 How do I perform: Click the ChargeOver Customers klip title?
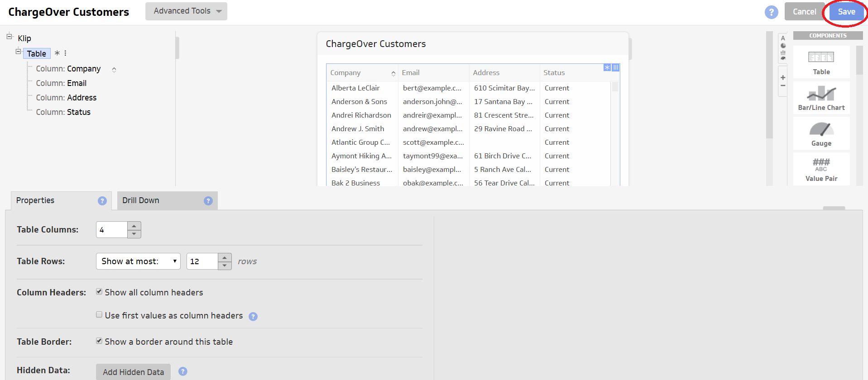click(x=376, y=44)
